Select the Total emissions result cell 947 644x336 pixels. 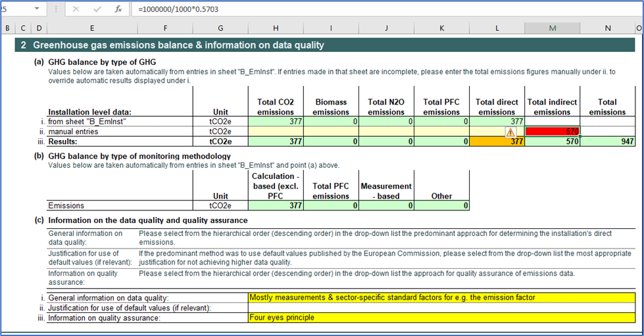pos(607,141)
